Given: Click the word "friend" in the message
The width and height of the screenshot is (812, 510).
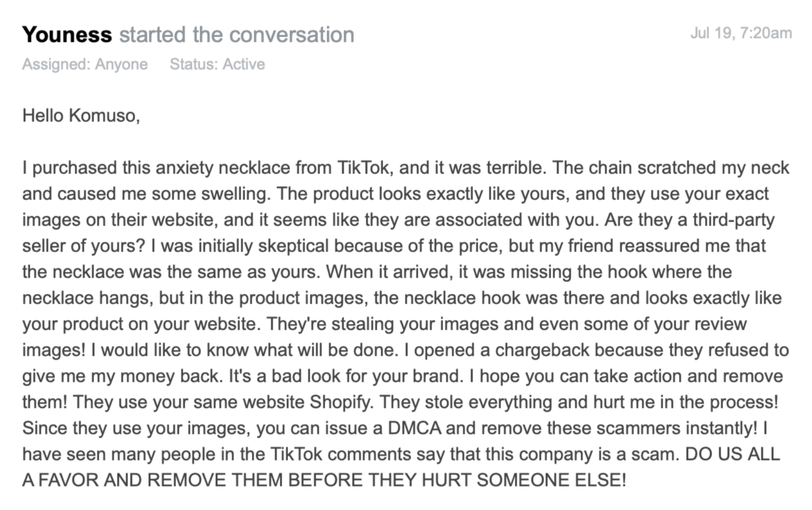Looking at the screenshot, I should tap(590, 246).
